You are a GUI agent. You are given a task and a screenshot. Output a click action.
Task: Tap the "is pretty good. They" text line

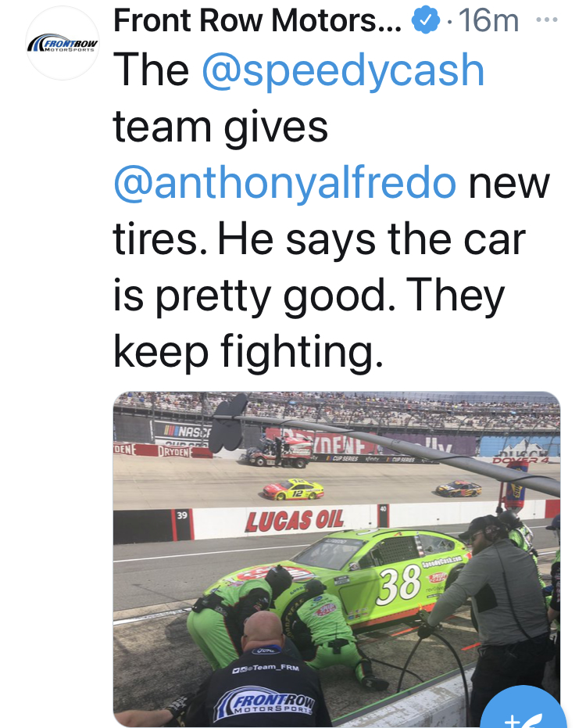coord(309,296)
